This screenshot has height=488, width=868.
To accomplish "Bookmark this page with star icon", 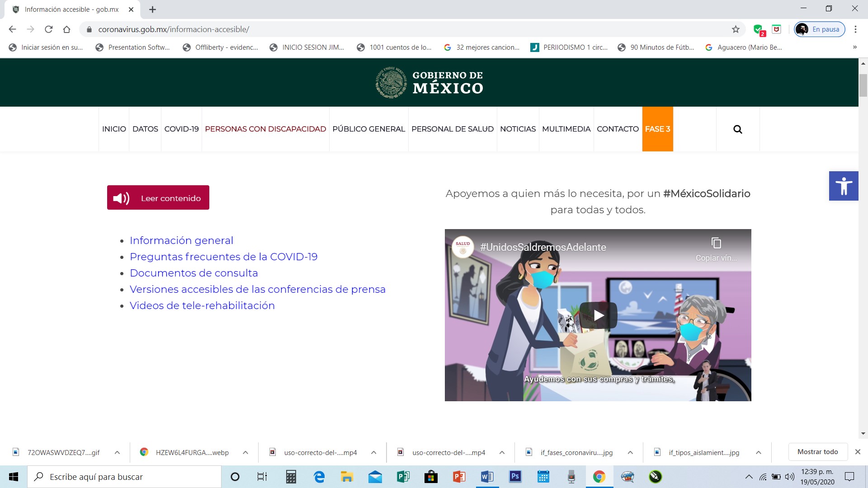I will [x=736, y=29].
